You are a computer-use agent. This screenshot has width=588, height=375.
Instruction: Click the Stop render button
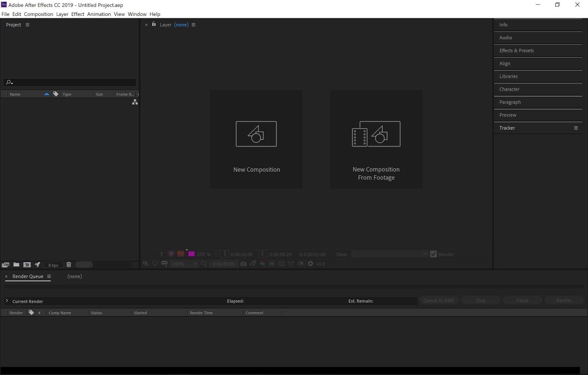(x=481, y=300)
